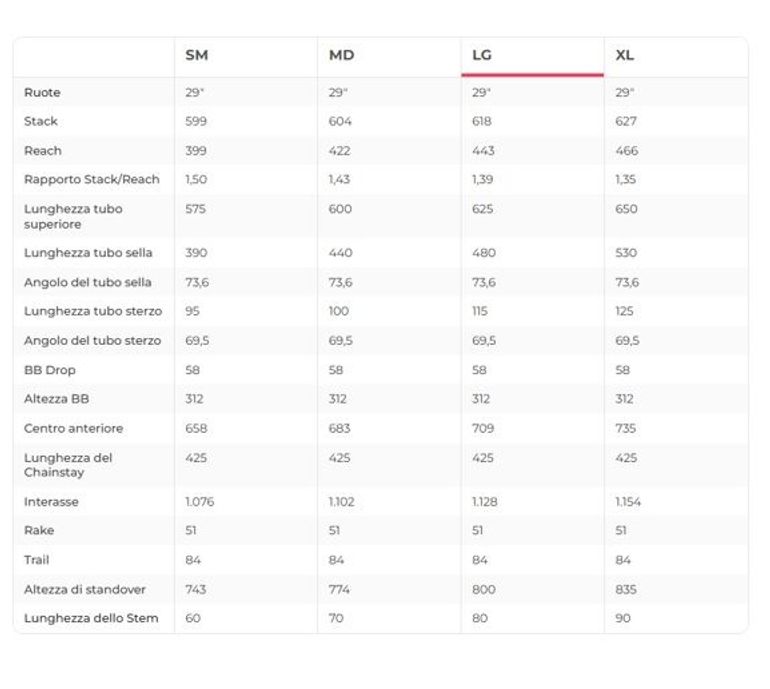Click the 1.128 Interasse value for LG

coord(485,502)
